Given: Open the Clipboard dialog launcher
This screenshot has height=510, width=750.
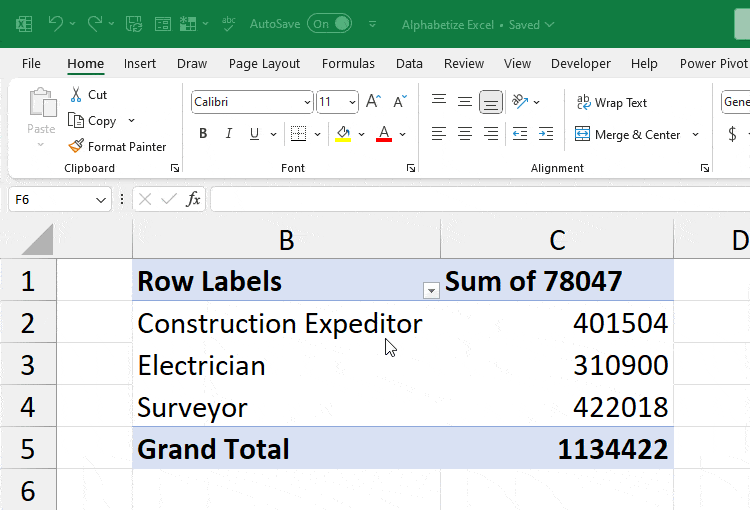Looking at the screenshot, I should pyautogui.click(x=175, y=168).
